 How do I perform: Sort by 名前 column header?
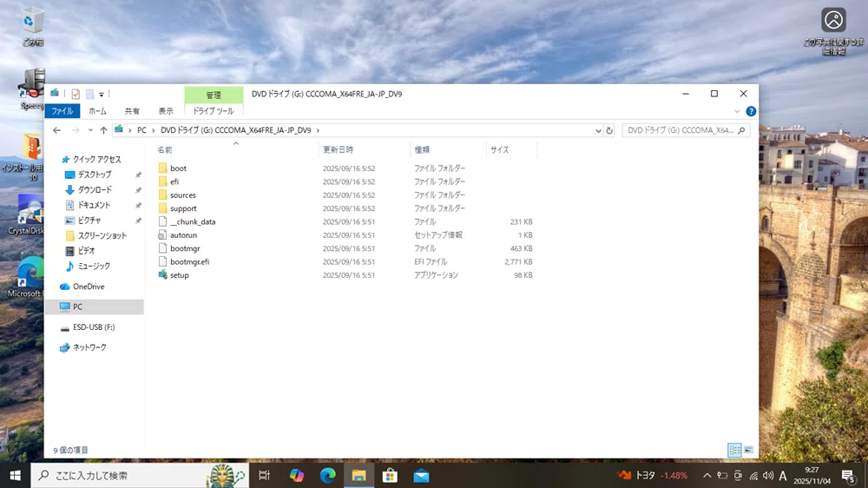click(x=165, y=149)
